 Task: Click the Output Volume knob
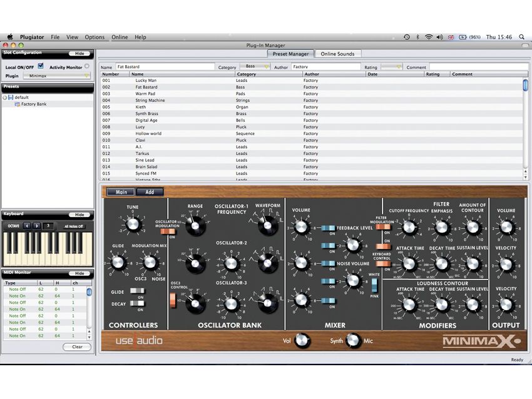click(x=506, y=227)
